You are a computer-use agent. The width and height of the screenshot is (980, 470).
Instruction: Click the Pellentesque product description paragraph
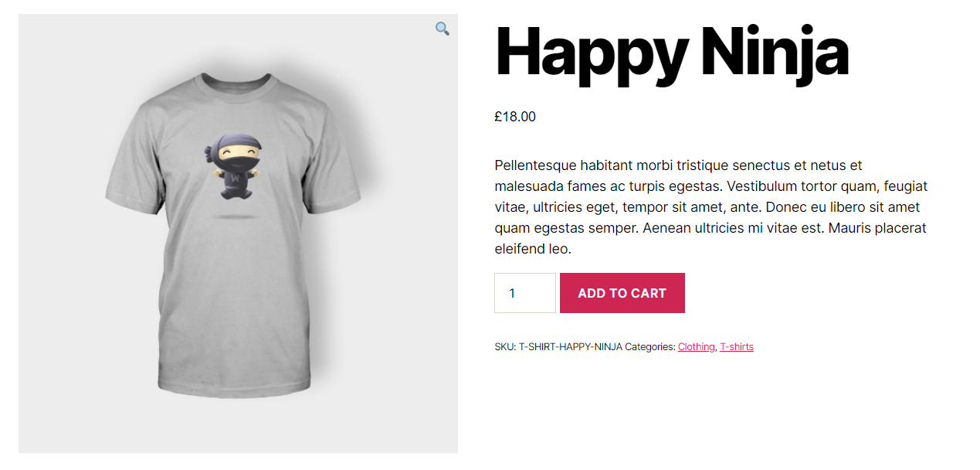(710, 207)
